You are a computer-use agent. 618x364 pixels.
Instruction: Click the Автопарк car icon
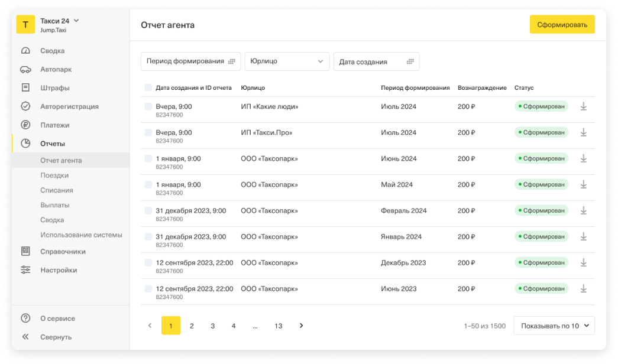(25, 69)
